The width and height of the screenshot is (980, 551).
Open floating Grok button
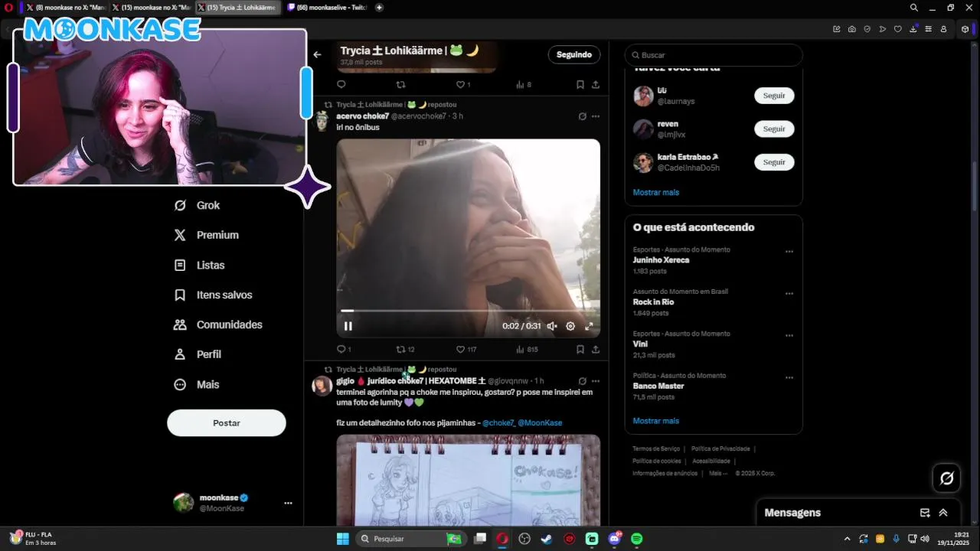point(947,478)
